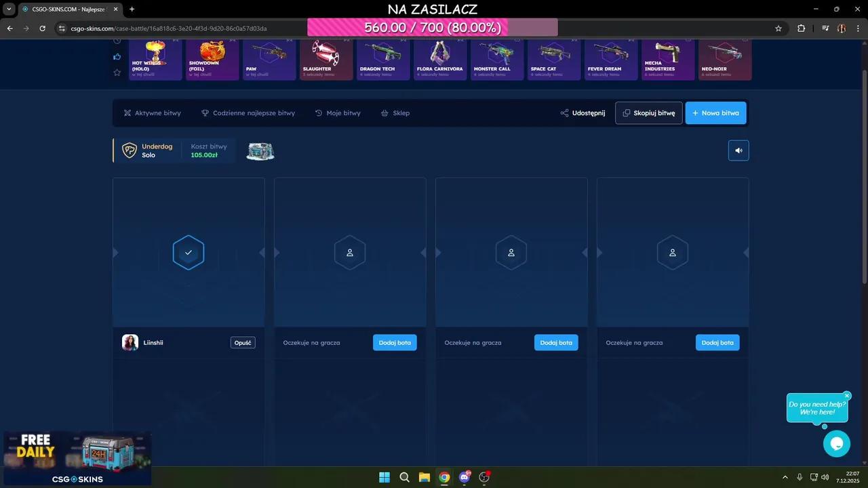The image size is (868, 488).
Task: Click the Chrome taskbar icon
Action: pos(444,477)
